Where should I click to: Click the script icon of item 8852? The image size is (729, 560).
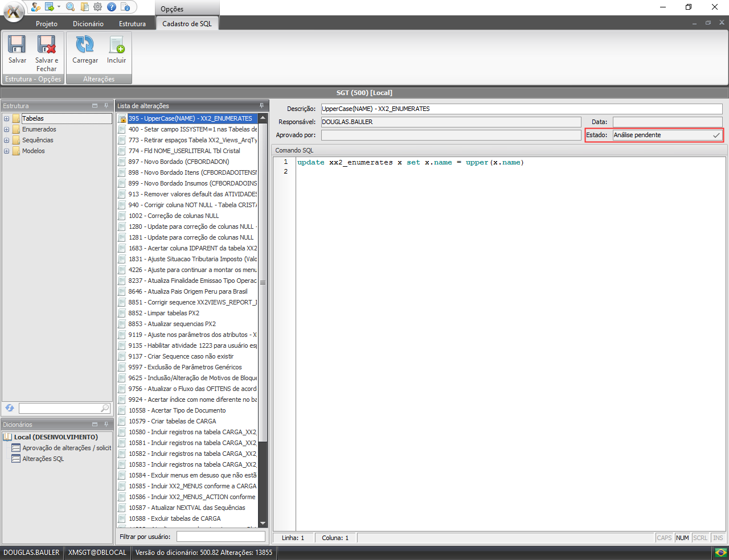point(122,313)
